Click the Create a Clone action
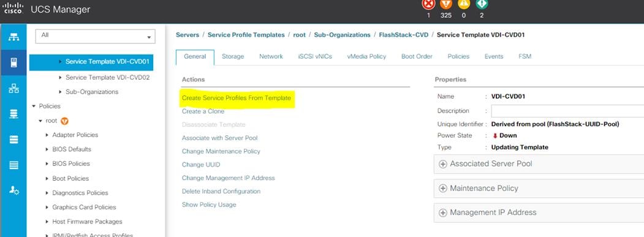 203,111
